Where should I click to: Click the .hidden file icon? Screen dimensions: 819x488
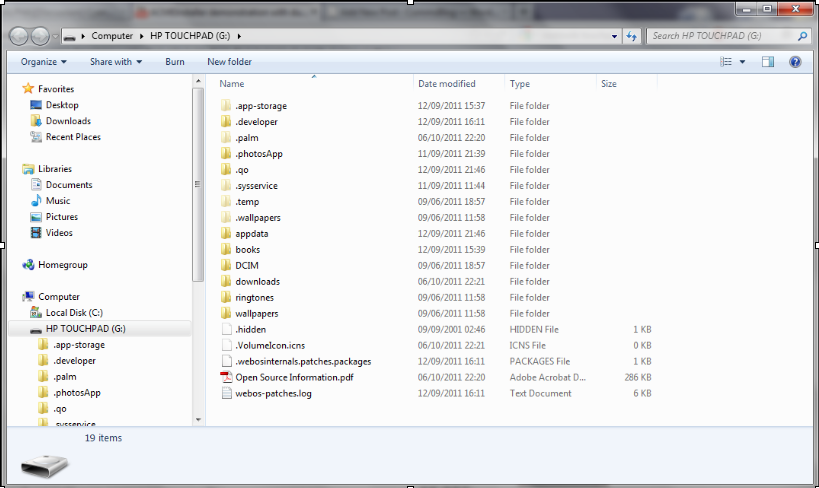(226, 330)
